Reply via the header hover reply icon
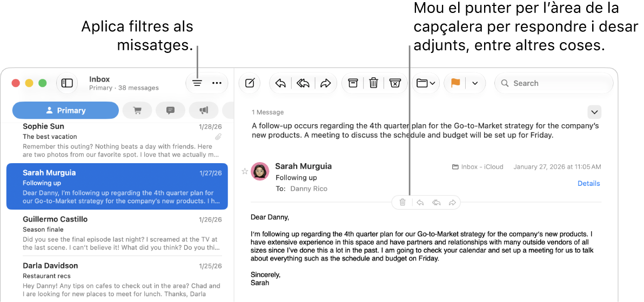The height and width of the screenshot is (302, 644). click(x=420, y=203)
